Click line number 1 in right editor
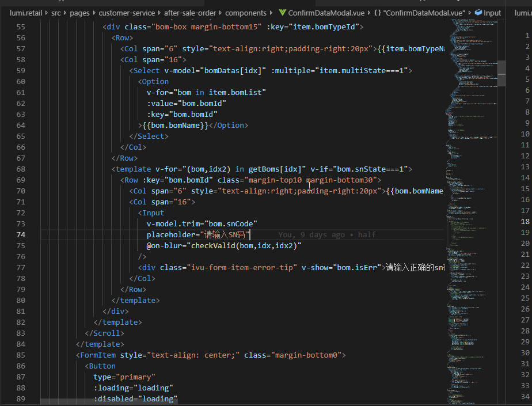Image resolution: width=532 pixels, height=406 pixels. [x=527, y=35]
